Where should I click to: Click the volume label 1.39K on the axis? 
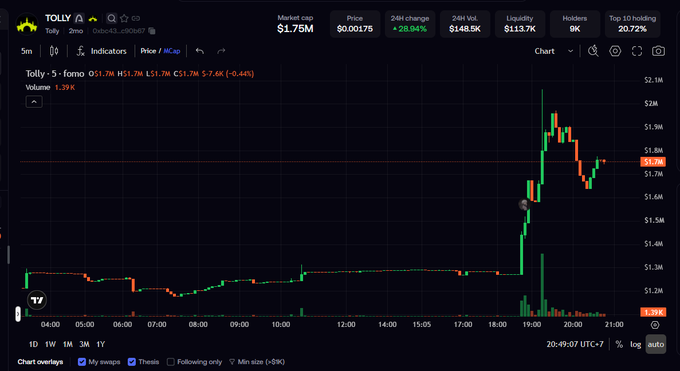653,312
